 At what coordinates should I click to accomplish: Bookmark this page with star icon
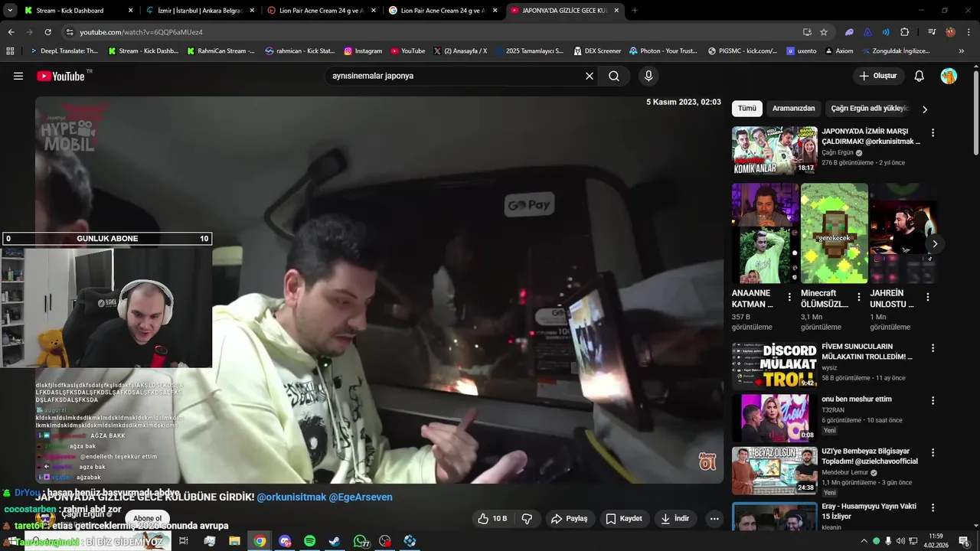pos(824,32)
